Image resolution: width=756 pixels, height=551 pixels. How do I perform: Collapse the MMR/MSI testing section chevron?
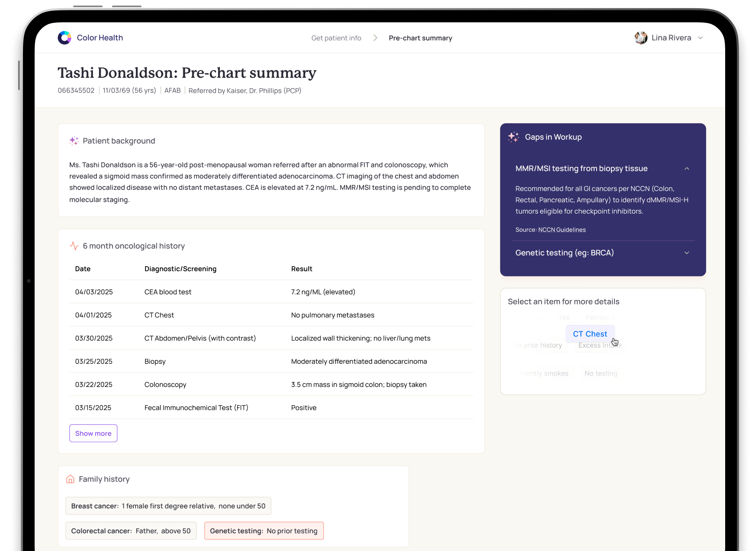click(687, 168)
